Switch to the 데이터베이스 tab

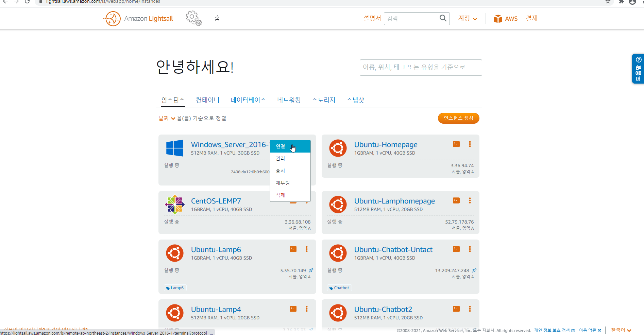pos(248,100)
